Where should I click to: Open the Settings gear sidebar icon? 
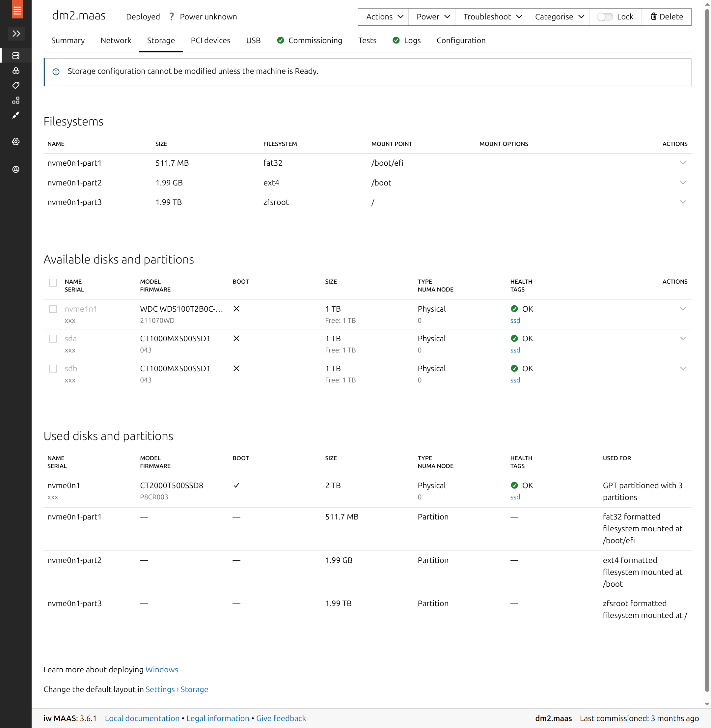(16, 142)
